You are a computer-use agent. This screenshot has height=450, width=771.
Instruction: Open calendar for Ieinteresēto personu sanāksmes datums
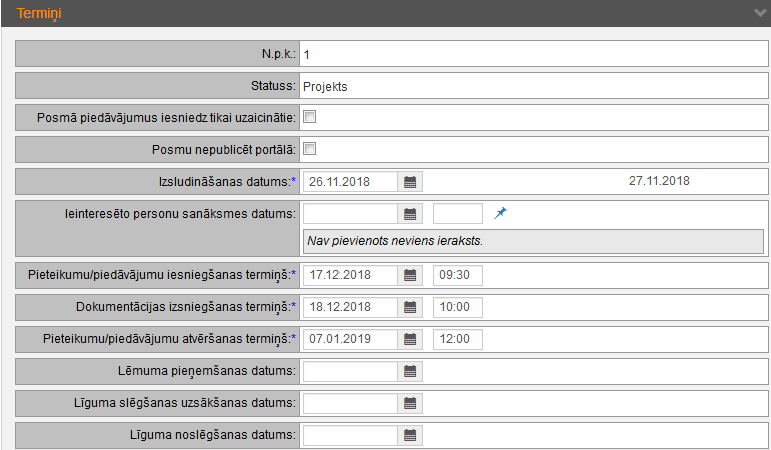tap(410, 214)
